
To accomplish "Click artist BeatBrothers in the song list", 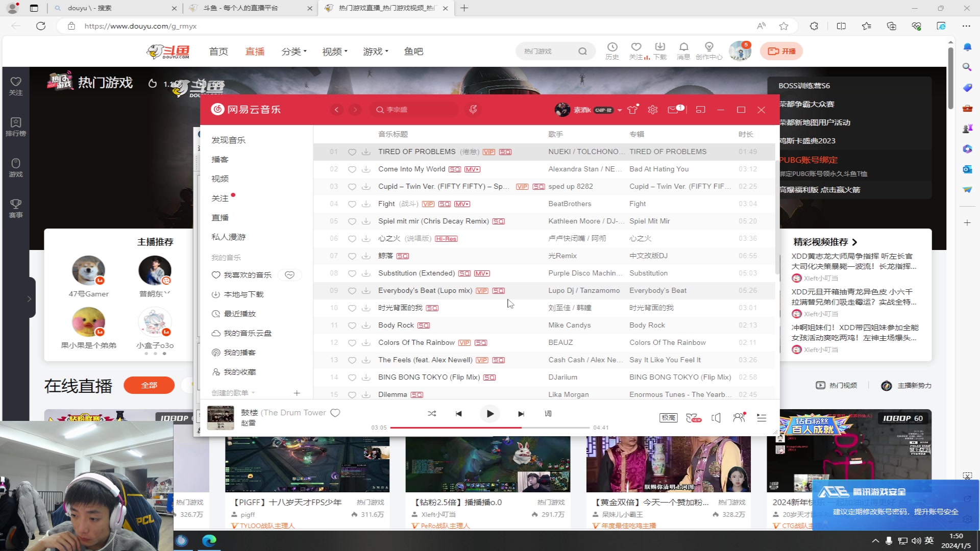I will [x=570, y=204].
